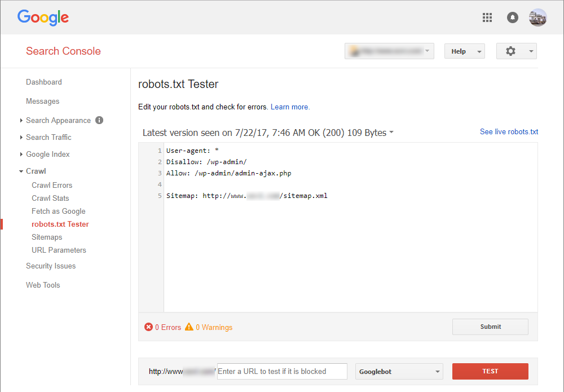
Task: Click the 0 Errors label
Action: 168,327
